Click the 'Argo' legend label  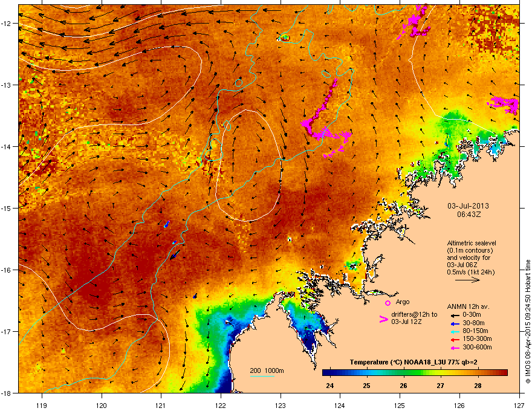403,302
